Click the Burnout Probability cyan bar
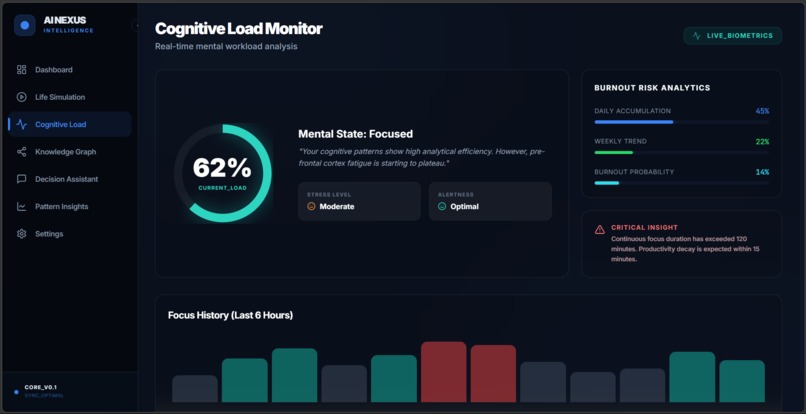 point(607,183)
